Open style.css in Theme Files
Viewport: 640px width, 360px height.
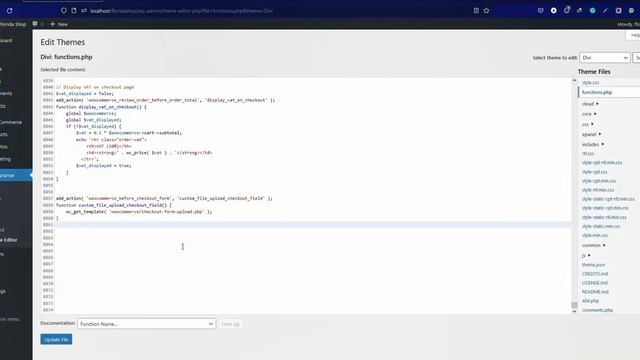(x=590, y=82)
